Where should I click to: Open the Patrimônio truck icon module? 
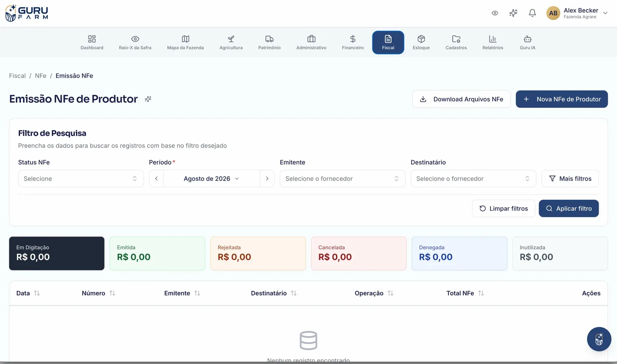tap(270, 42)
